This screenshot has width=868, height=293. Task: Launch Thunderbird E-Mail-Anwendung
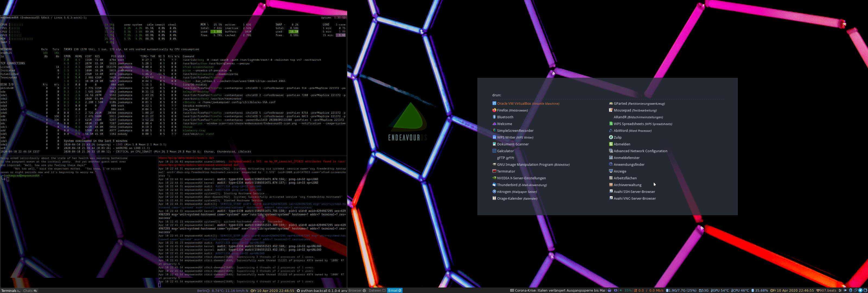point(519,185)
